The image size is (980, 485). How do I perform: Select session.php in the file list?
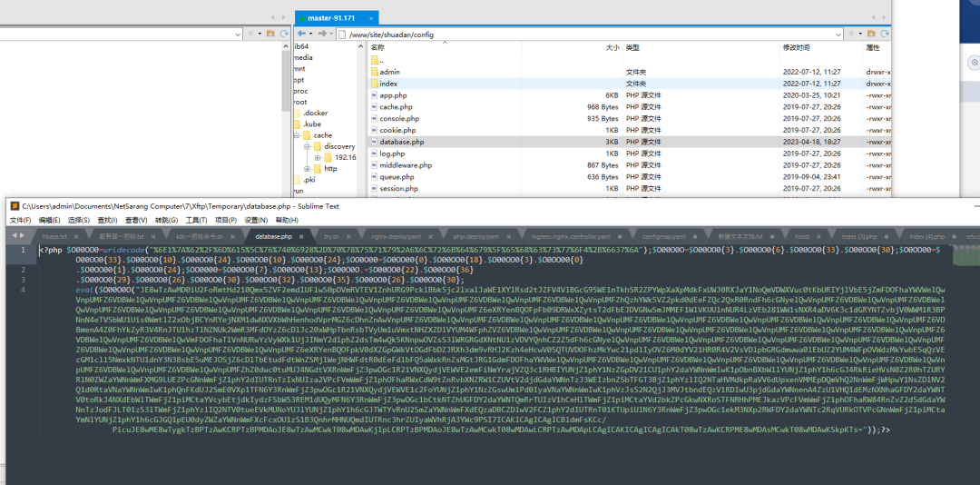(398, 188)
